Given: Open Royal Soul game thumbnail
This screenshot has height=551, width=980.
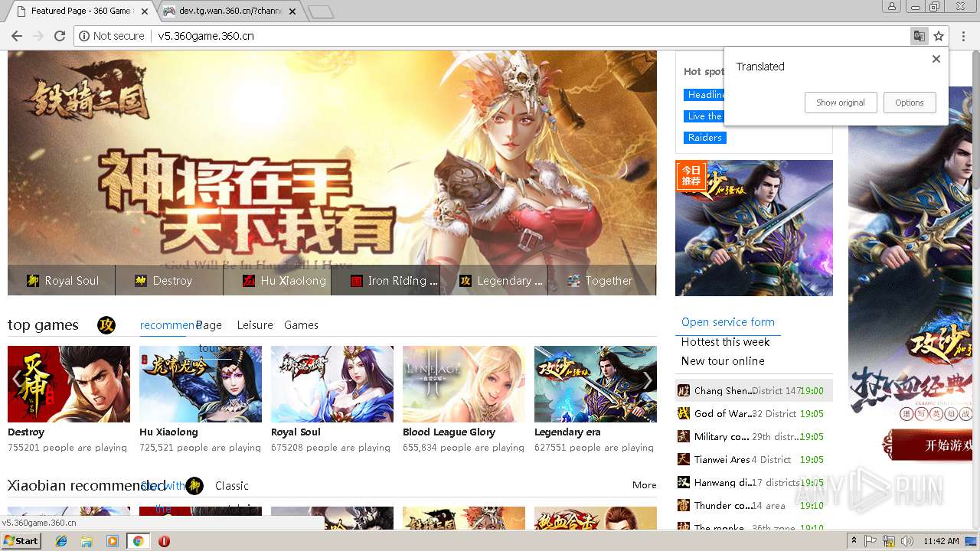Looking at the screenshot, I should point(332,384).
